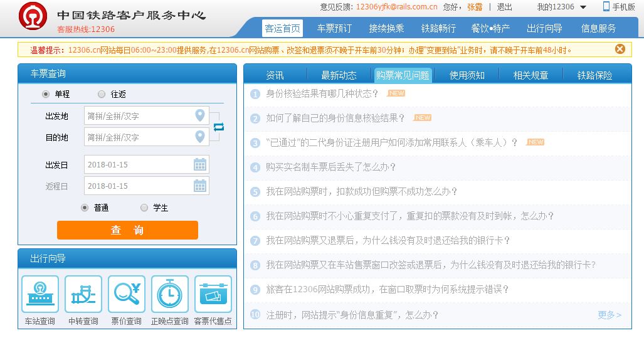644x338 pixels.
Task: Choose the 学生 student ticket type
Action: click(144, 208)
